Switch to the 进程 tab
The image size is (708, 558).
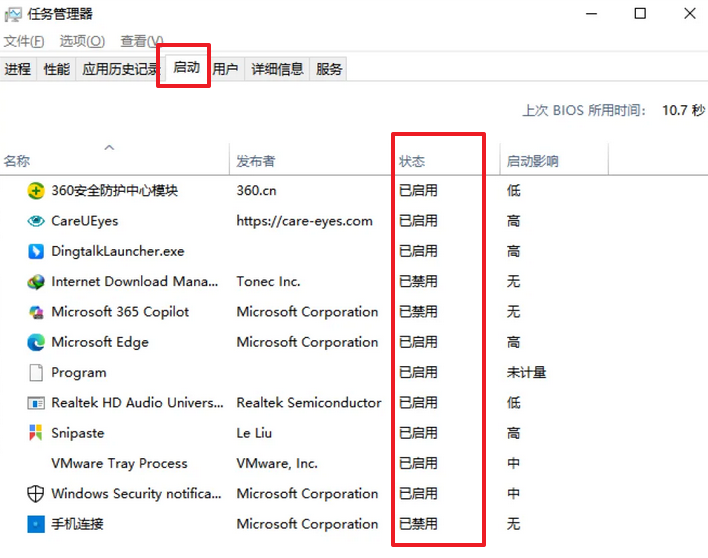click(18, 69)
